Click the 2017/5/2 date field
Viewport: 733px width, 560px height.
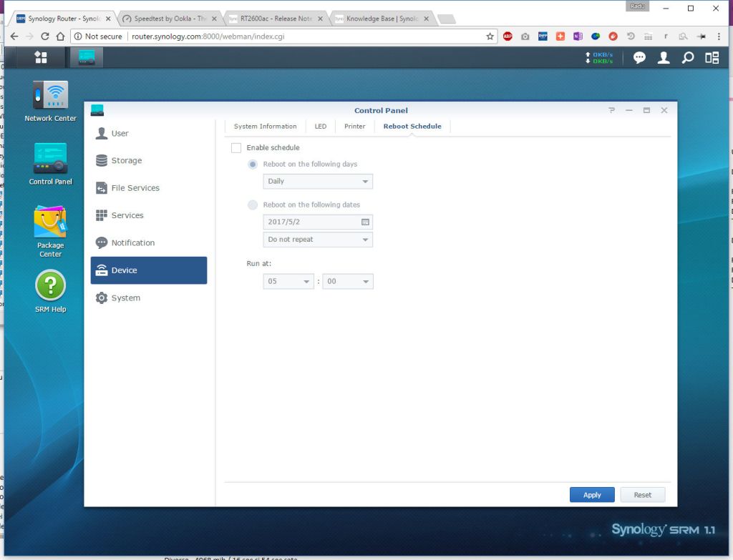pos(311,222)
